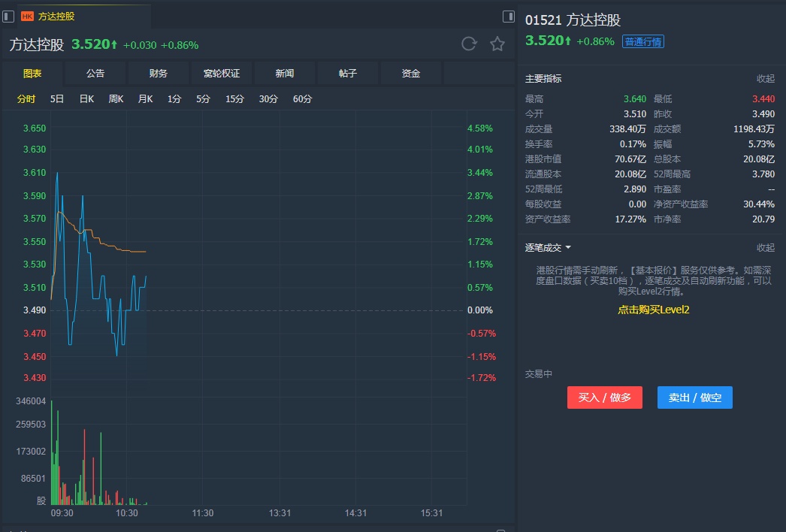
Task: Select the 5日 chart period
Action: point(57,99)
